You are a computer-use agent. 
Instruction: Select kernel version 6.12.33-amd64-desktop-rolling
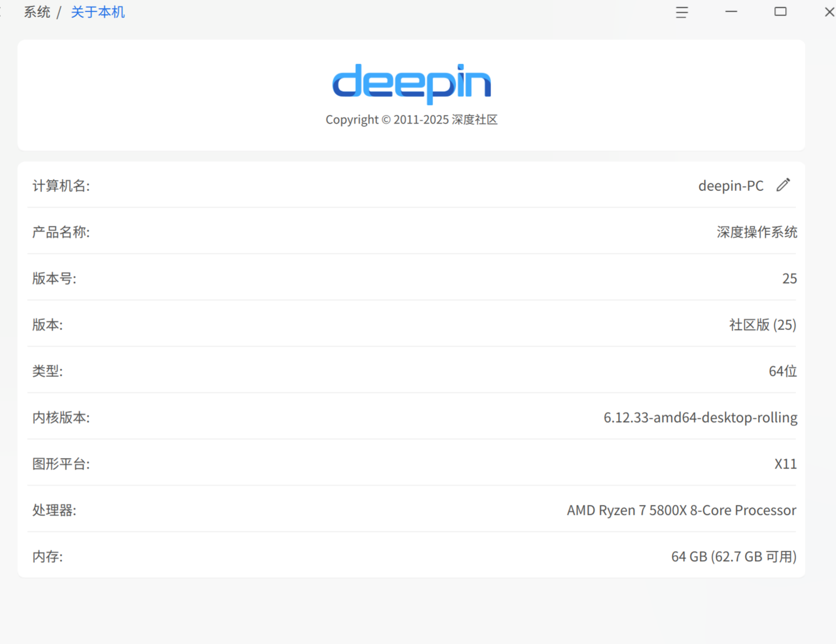700,418
